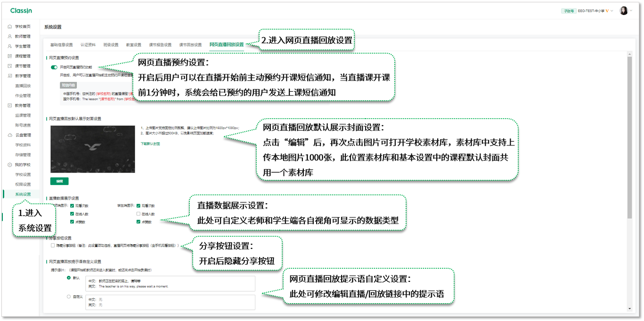Open 学校设置 in the sidebar
644x321 pixels.
pos(23,175)
